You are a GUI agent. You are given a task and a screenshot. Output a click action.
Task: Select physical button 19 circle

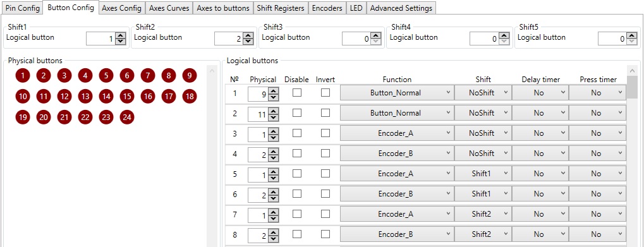[x=23, y=117]
